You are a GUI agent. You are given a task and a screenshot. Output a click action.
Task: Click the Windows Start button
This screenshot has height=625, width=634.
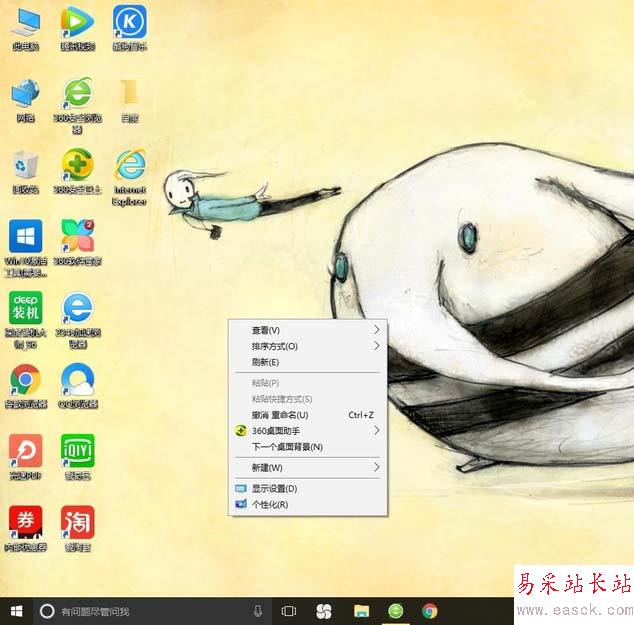(x=16, y=610)
